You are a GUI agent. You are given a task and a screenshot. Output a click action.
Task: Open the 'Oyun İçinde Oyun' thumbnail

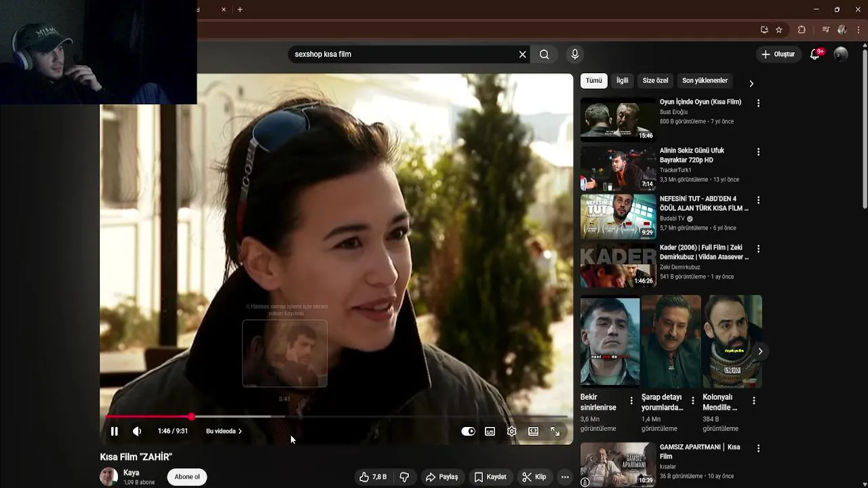point(618,119)
